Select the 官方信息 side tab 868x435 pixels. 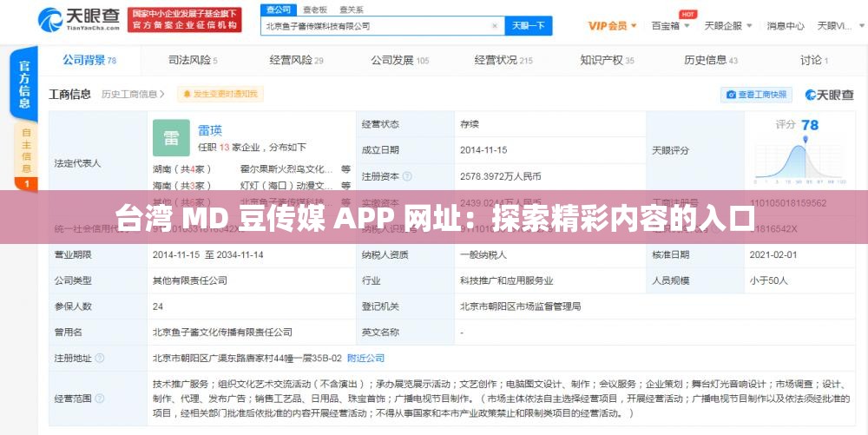tap(24, 83)
